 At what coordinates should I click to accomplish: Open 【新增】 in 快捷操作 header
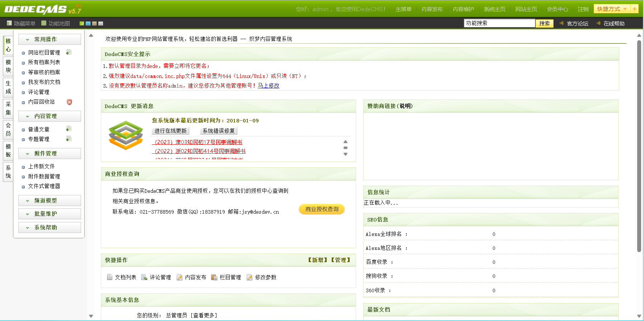click(x=318, y=260)
